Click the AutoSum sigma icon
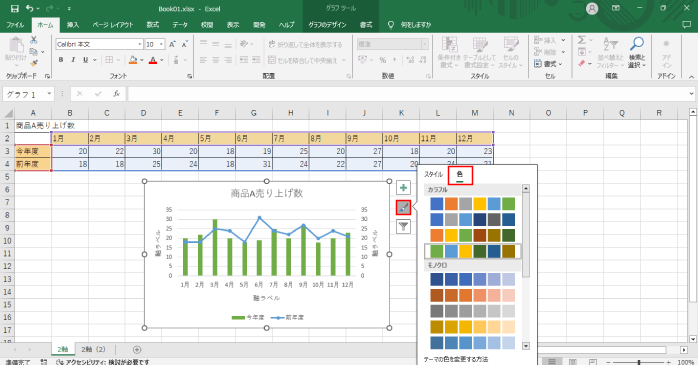 pos(582,40)
